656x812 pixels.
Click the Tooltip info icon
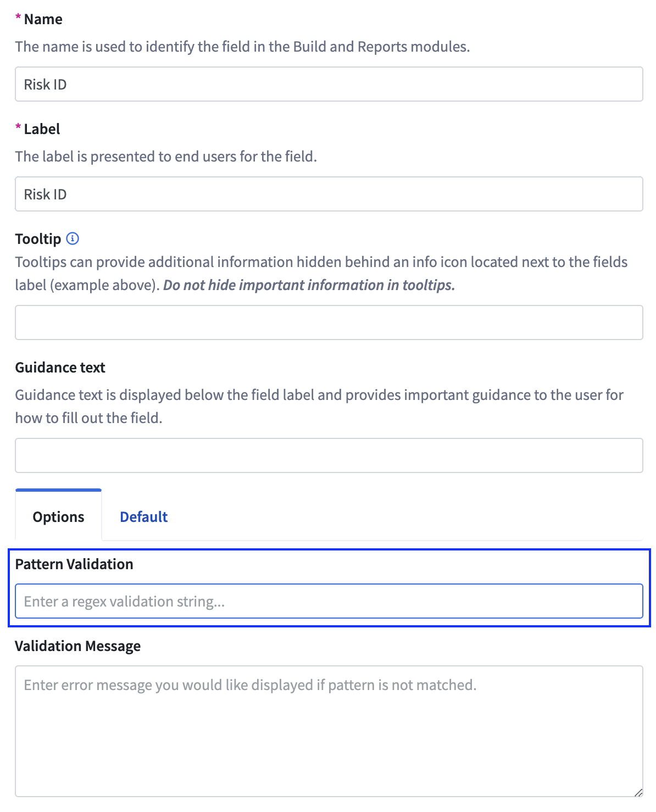click(x=73, y=238)
